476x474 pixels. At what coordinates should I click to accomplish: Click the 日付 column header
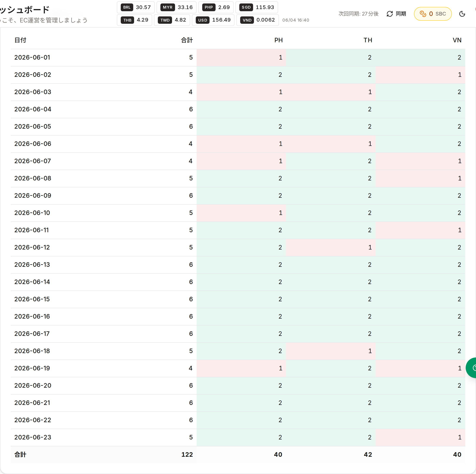pyautogui.click(x=20, y=40)
